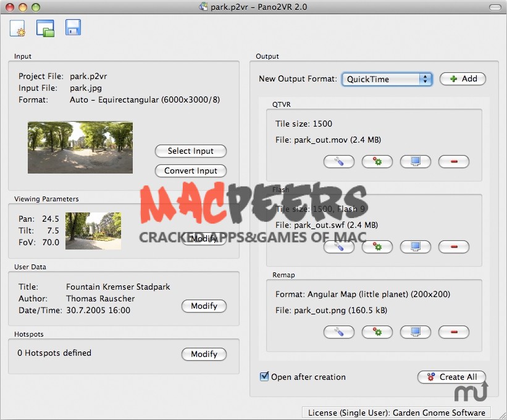Generate the Remap output with gear icon
This screenshot has width=507, height=420.
coord(377,332)
